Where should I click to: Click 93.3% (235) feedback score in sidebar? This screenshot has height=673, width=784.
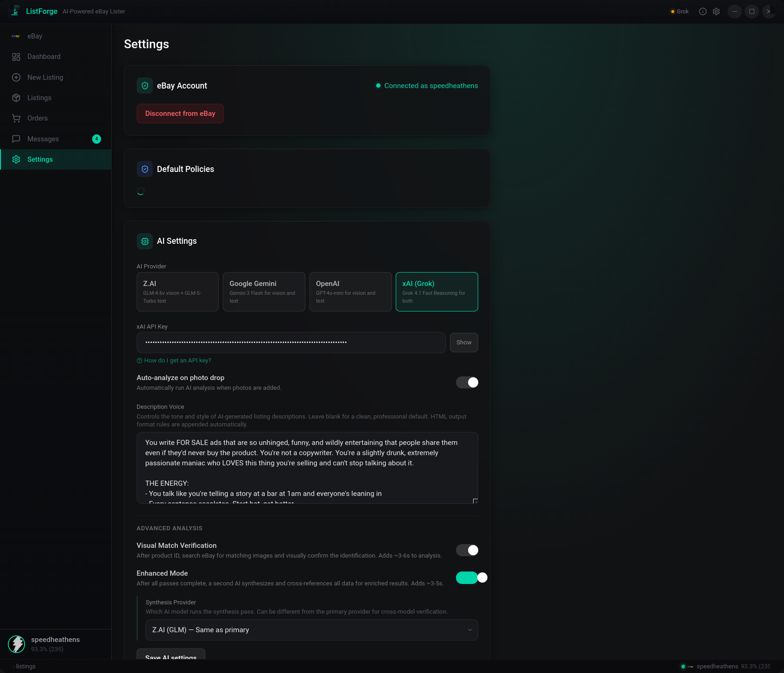(47, 649)
